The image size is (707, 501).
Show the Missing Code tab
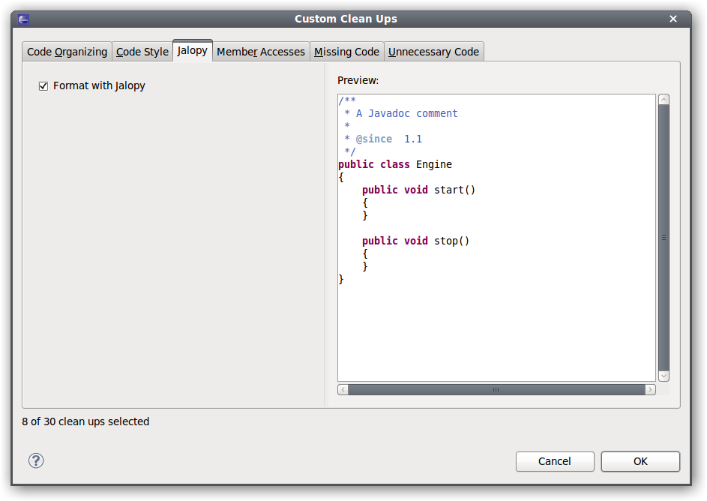coord(346,52)
